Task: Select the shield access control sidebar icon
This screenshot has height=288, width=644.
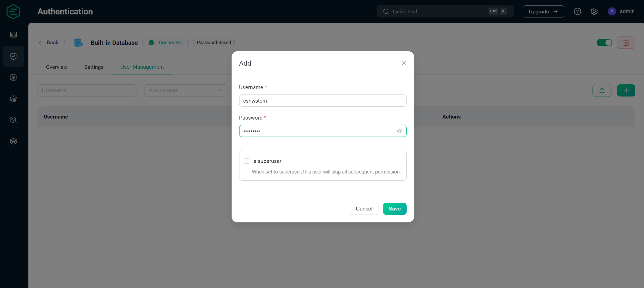Action: click(13, 56)
